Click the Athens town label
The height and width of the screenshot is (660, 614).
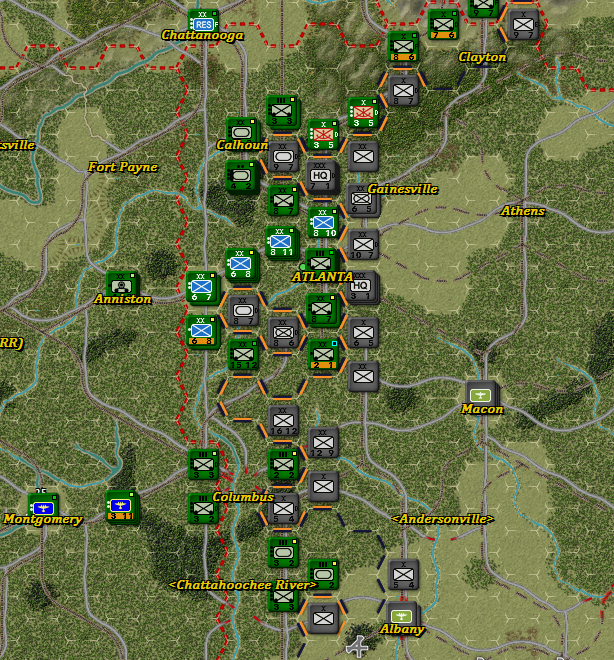tap(523, 211)
